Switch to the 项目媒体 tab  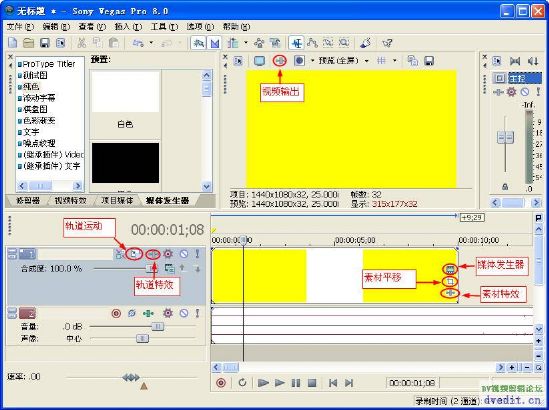tap(117, 201)
